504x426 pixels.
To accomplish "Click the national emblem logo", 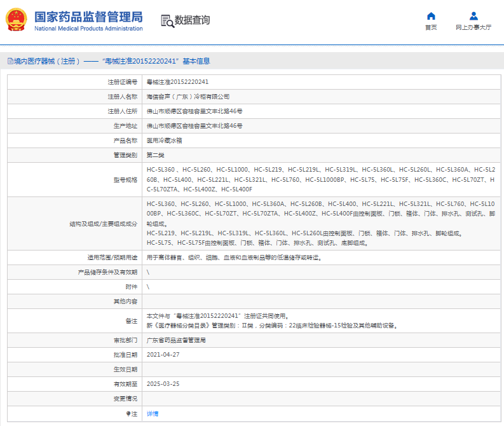I will 17,20.
